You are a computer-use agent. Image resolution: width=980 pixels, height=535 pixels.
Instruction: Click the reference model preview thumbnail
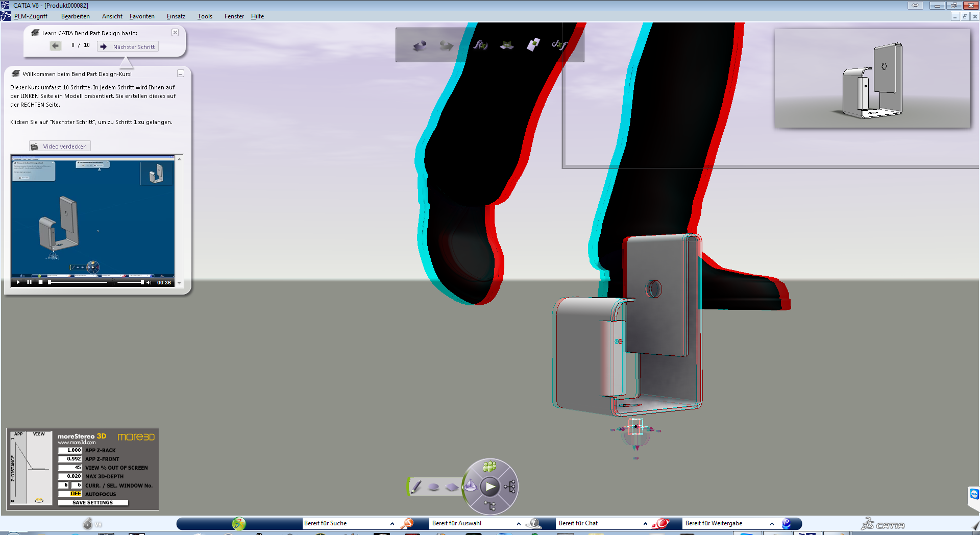pos(872,78)
